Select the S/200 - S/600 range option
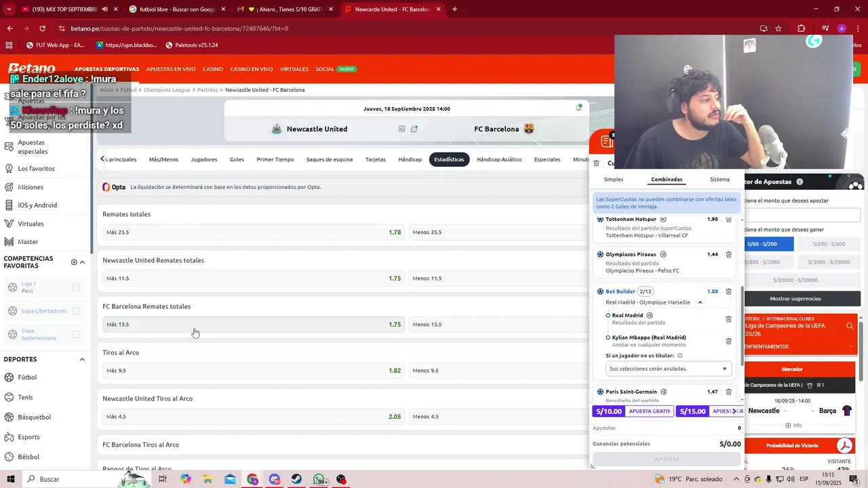 [829, 244]
